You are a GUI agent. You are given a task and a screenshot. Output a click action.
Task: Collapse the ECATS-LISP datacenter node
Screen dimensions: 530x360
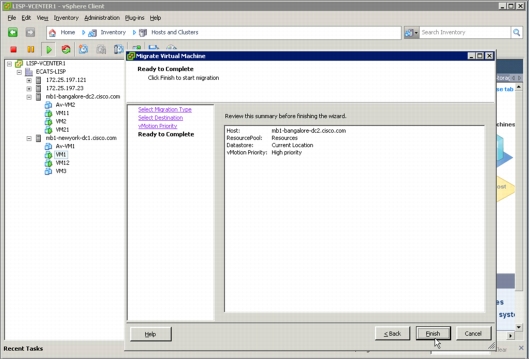point(19,72)
